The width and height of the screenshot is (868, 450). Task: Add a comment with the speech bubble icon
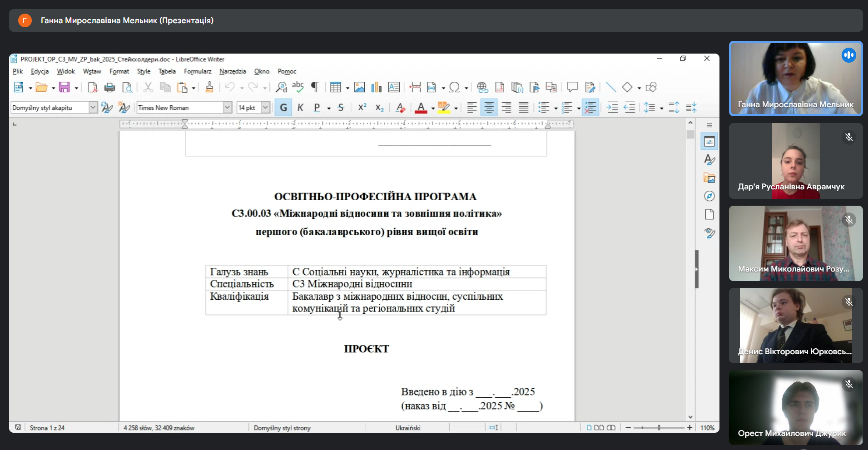(x=572, y=87)
